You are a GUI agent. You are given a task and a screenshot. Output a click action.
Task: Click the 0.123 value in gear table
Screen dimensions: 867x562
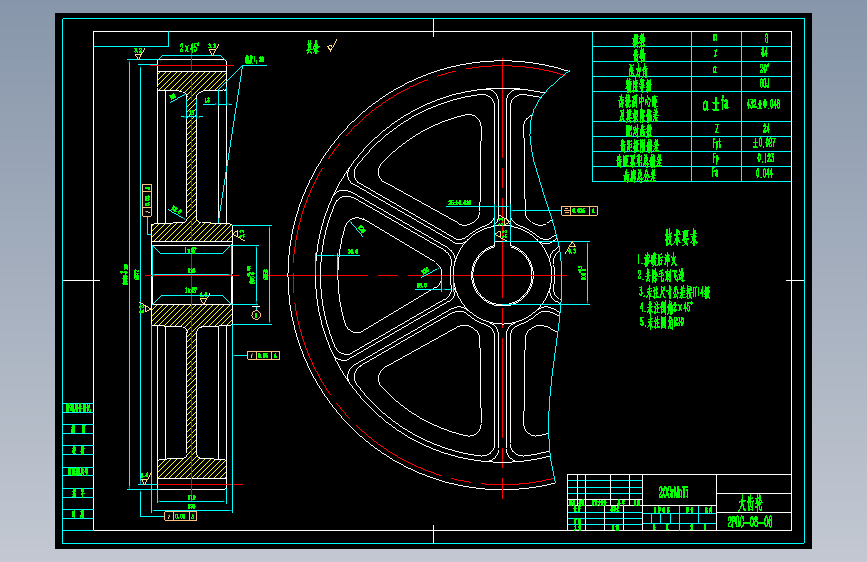pyautogui.click(x=766, y=158)
